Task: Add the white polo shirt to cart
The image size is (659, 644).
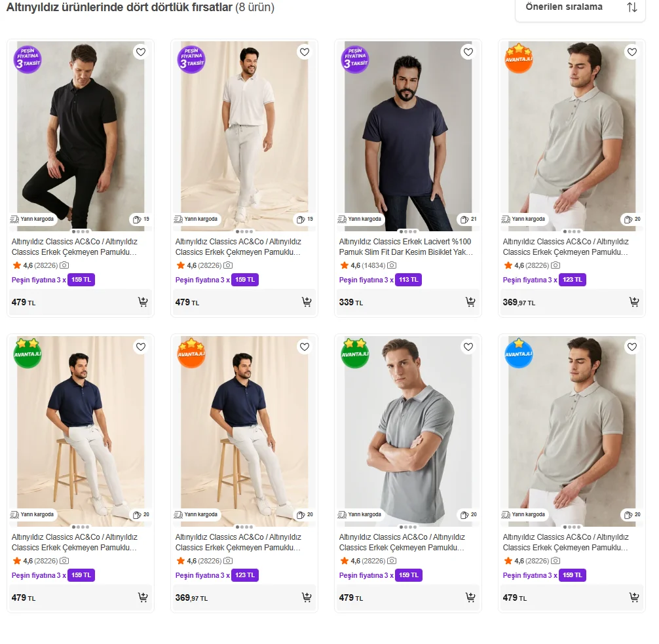Action: pyautogui.click(x=306, y=302)
